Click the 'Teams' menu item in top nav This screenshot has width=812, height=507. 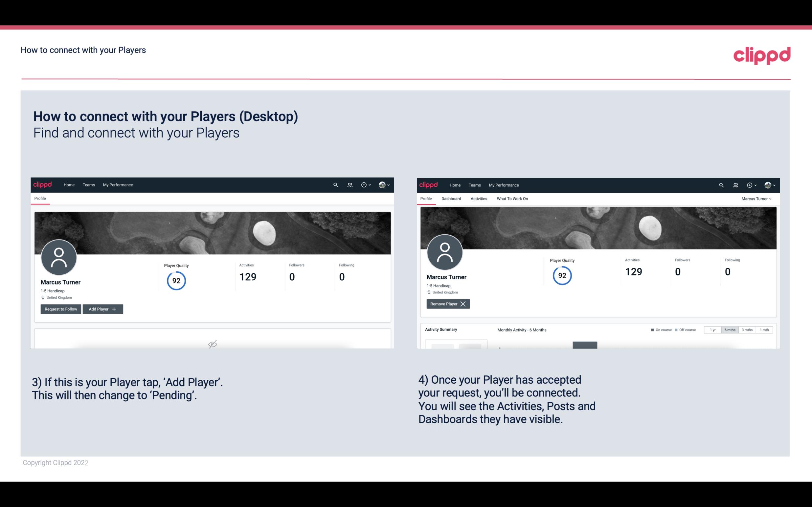[x=88, y=185]
